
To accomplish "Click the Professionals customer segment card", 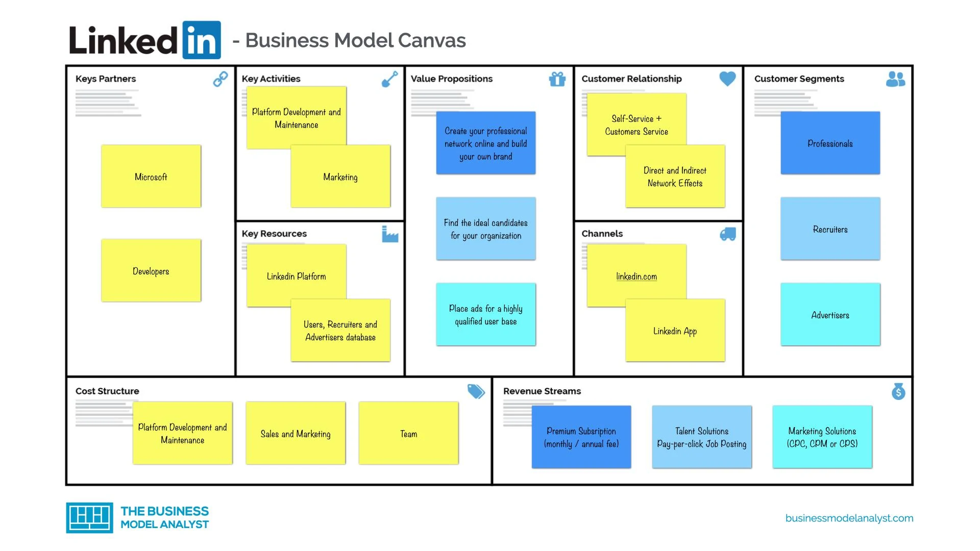I will coord(830,143).
